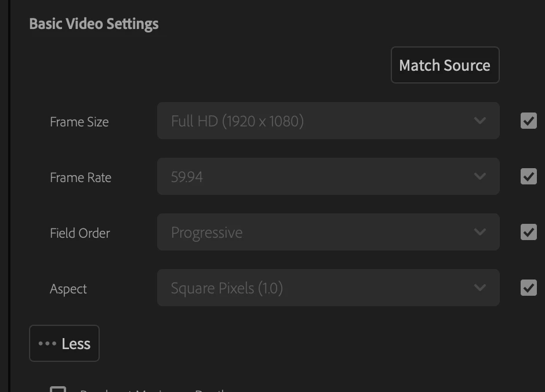The height and width of the screenshot is (392, 545).
Task: Click the three-dots icon beside Less
Action: [47, 343]
